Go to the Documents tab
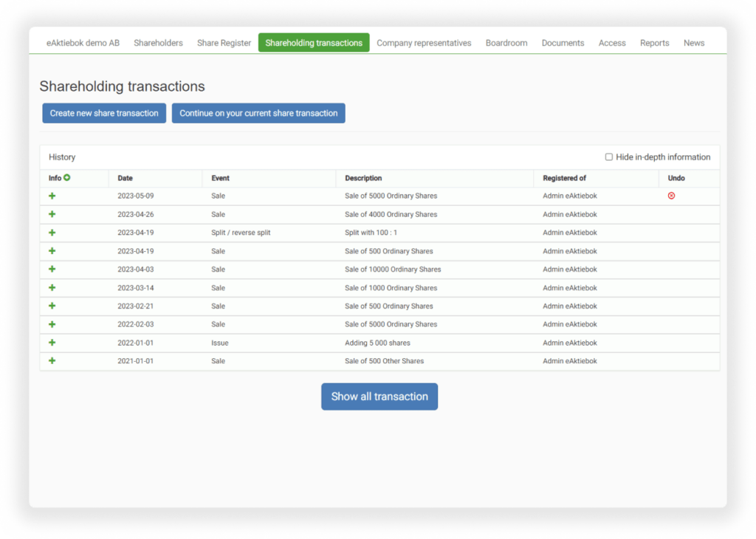This screenshot has height=539, width=756. 563,43
